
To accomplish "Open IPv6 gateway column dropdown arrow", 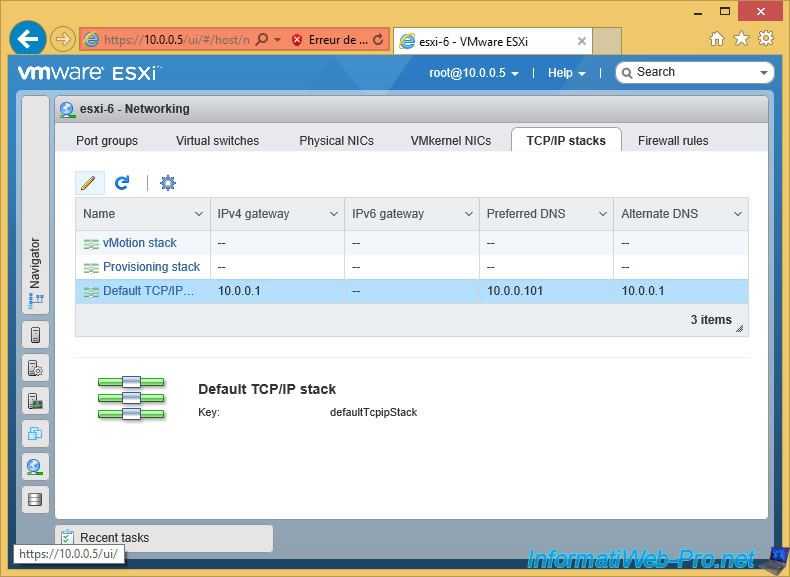I will [x=469, y=214].
